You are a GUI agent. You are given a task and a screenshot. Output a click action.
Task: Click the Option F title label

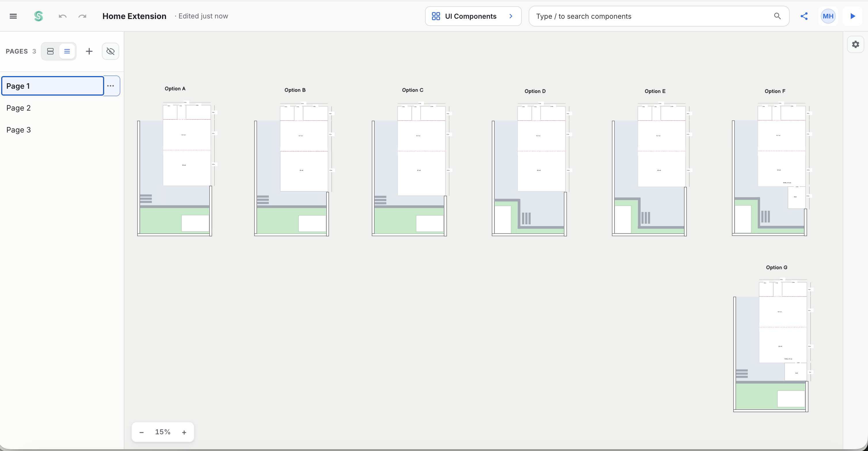pyautogui.click(x=775, y=91)
